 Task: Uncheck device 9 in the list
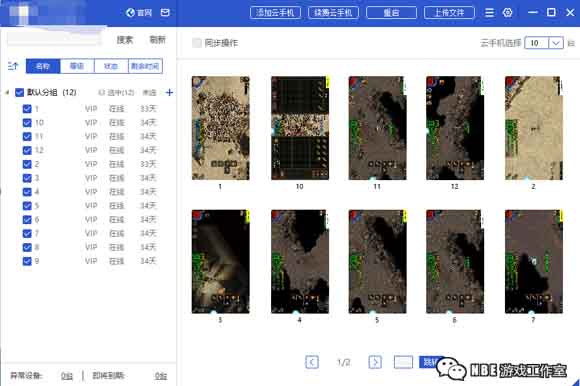coord(27,261)
